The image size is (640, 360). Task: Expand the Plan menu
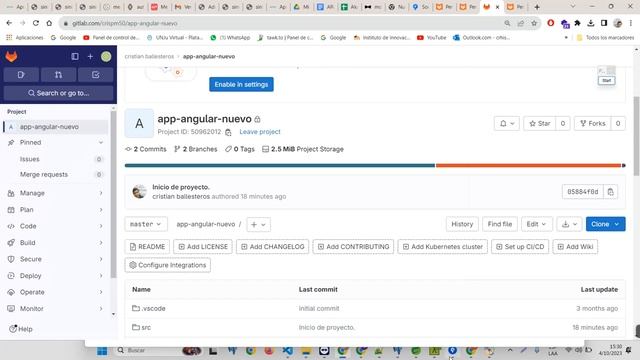(56, 210)
